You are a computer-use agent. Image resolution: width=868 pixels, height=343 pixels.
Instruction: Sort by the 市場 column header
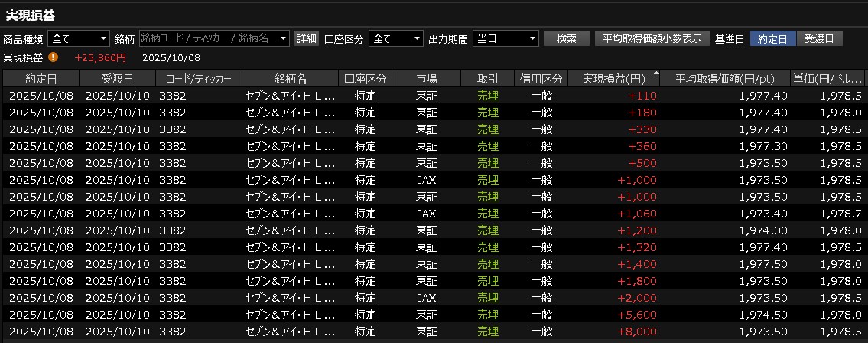pyautogui.click(x=426, y=78)
